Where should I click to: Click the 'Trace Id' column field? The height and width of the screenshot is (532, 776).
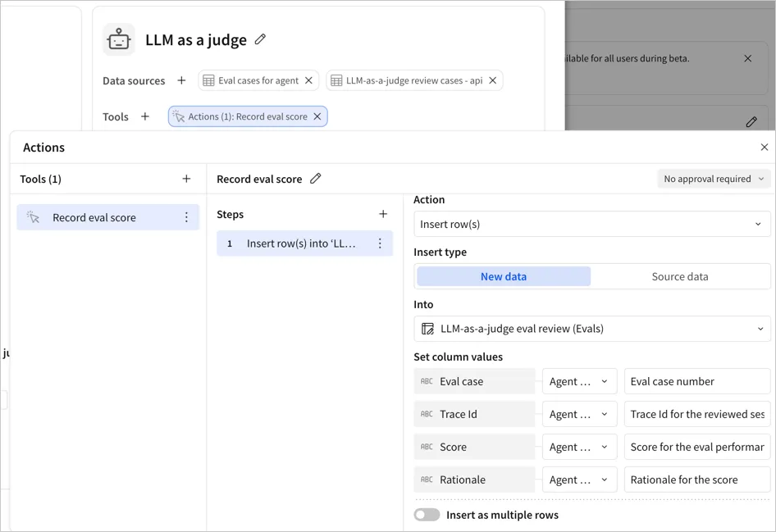pos(475,414)
